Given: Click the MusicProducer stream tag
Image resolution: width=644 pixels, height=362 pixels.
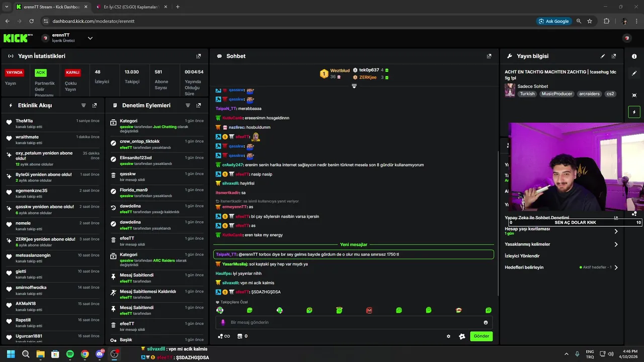Looking at the screenshot, I should pyautogui.click(x=557, y=94).
